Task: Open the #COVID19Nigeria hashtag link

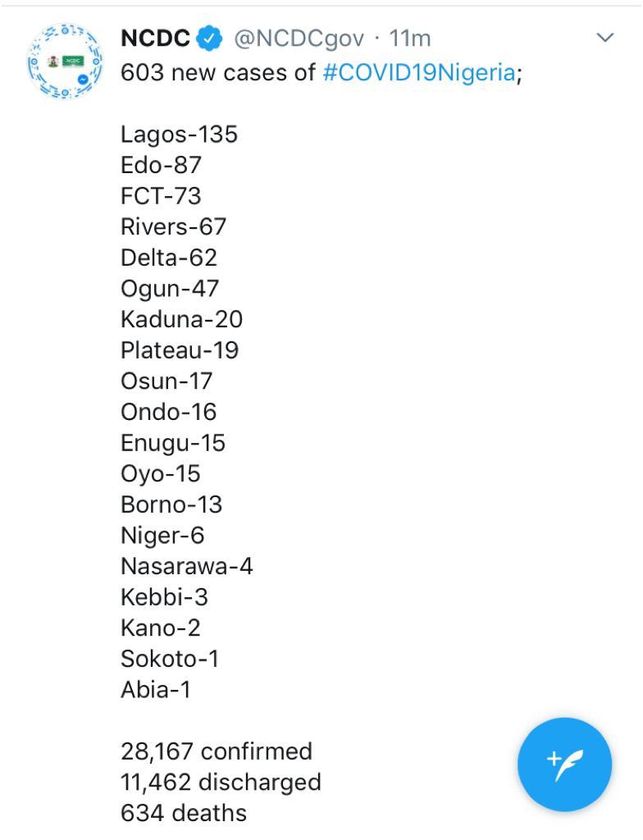Action: coord(420,72)
